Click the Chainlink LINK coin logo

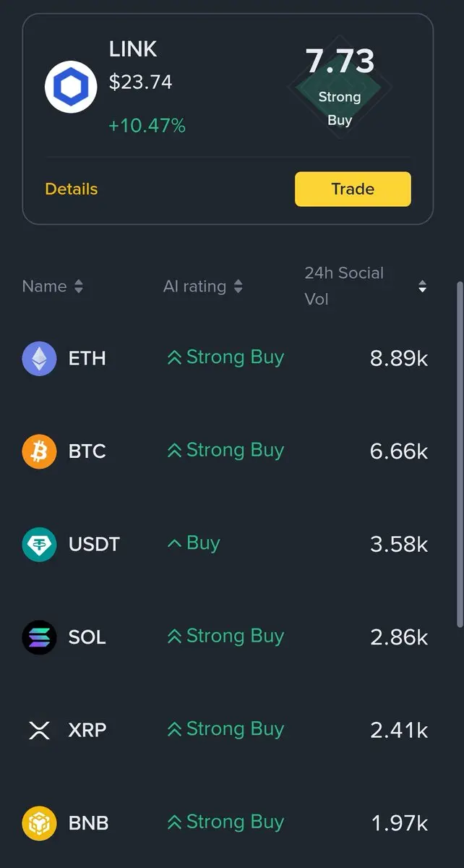tap(71, 87)
